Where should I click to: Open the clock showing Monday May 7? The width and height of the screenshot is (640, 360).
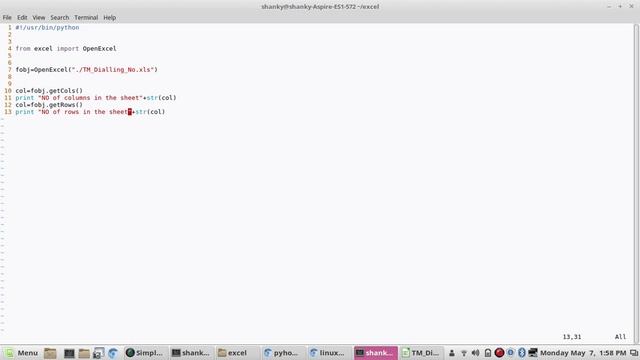(x=583, y=353)
